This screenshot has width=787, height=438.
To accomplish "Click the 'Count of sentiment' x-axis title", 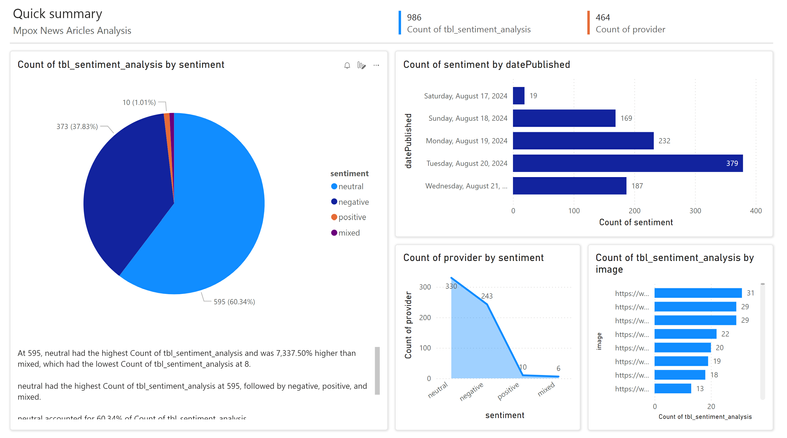I will point(636,222).
